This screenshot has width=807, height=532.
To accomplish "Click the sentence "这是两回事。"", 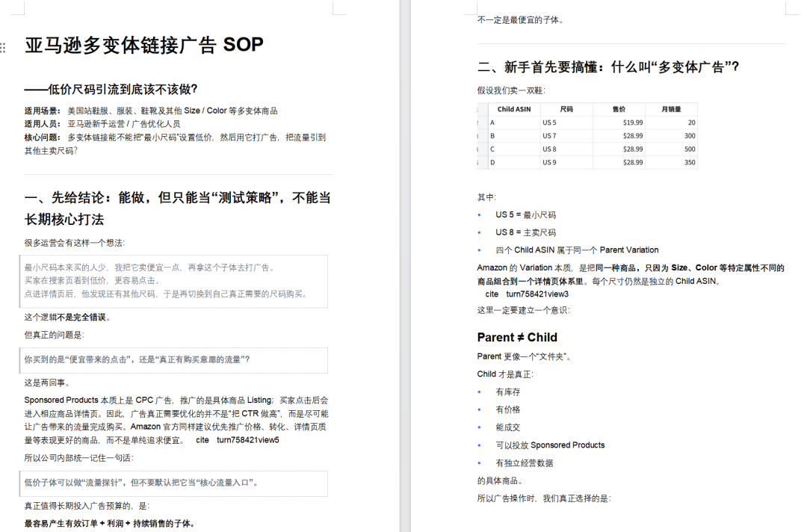I will click(47, 383).
